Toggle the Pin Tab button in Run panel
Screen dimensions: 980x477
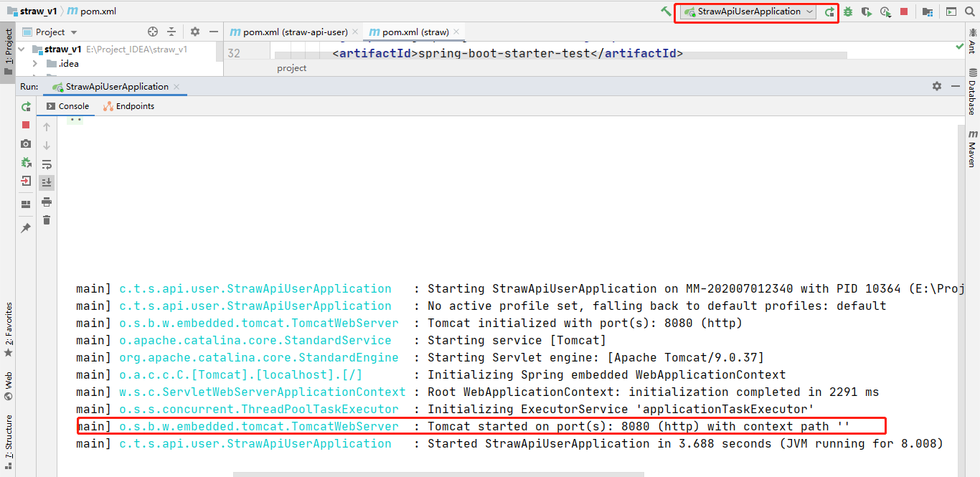click(x=26, y=228)
